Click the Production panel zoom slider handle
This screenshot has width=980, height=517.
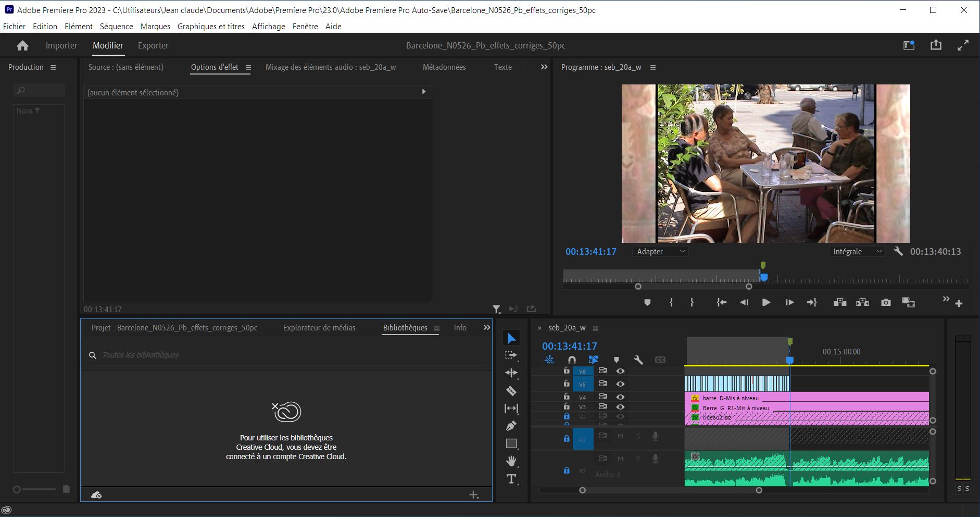pos(17,489)
